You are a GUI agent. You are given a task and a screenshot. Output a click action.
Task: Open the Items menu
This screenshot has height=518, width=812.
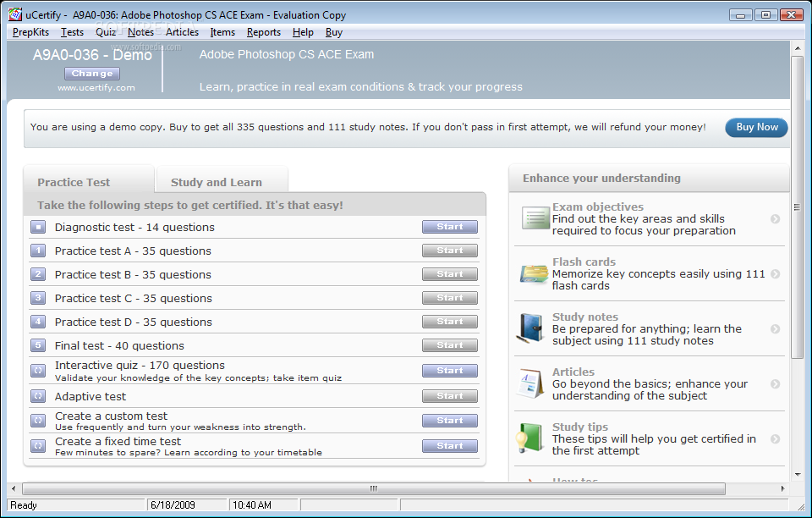(x=222, y=32)
